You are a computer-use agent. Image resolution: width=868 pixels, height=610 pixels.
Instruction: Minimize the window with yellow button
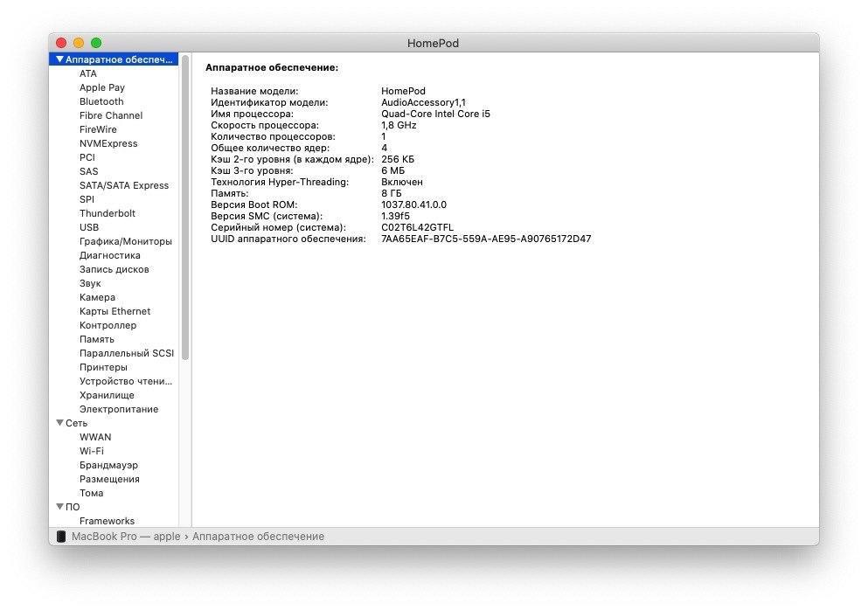coord(79,43)
